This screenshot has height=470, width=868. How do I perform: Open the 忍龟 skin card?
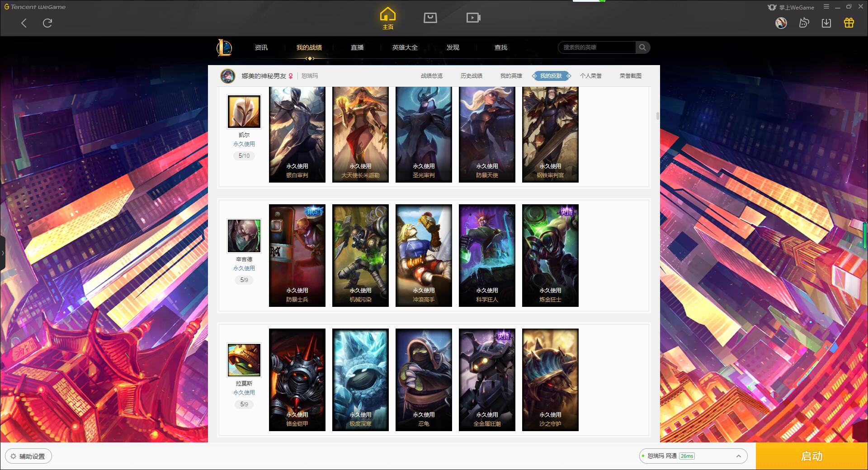[424, 380]
